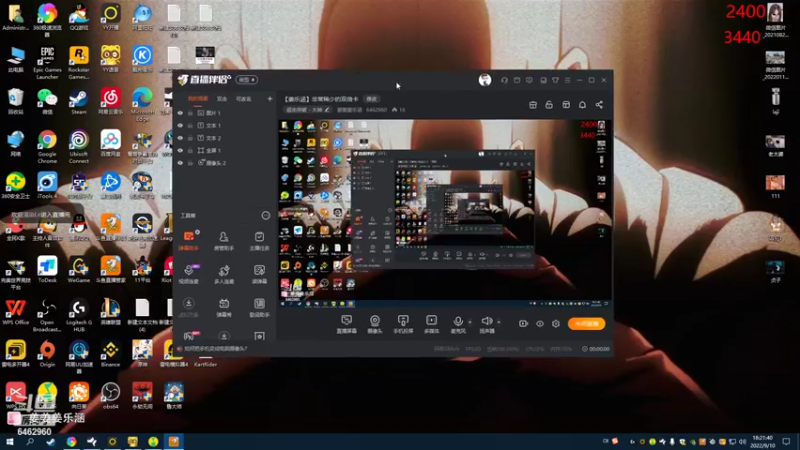Open the 主播任务 tool
The image size is (800, 450).
coord(259,241)
